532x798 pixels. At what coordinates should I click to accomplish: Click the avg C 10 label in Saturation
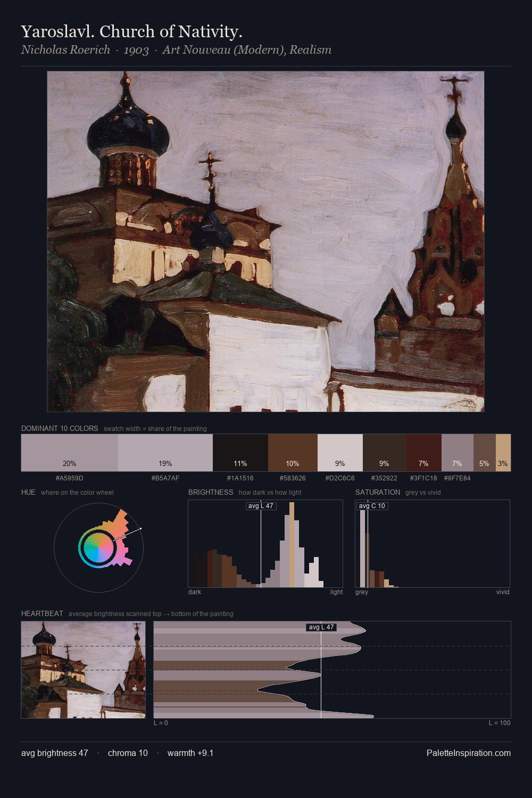click(372, 506)
